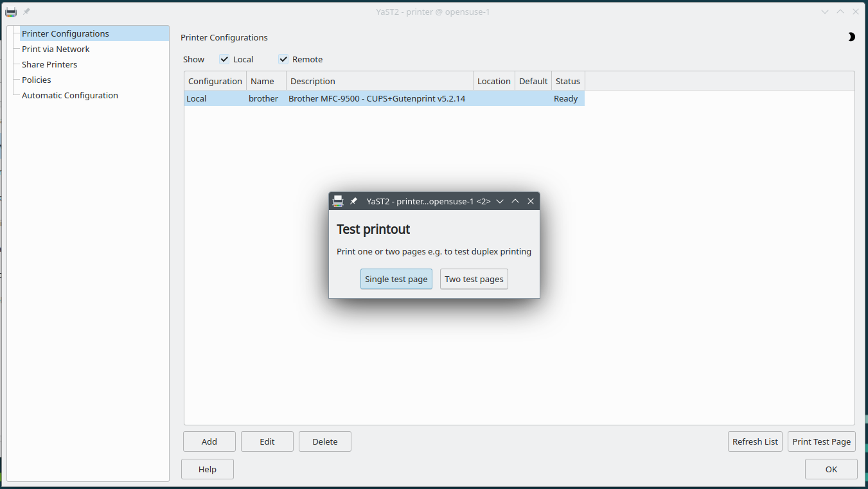Uncheck the Local checkbox
The width and height of the screenshot is (868, 489).
[x=224, y=59]
